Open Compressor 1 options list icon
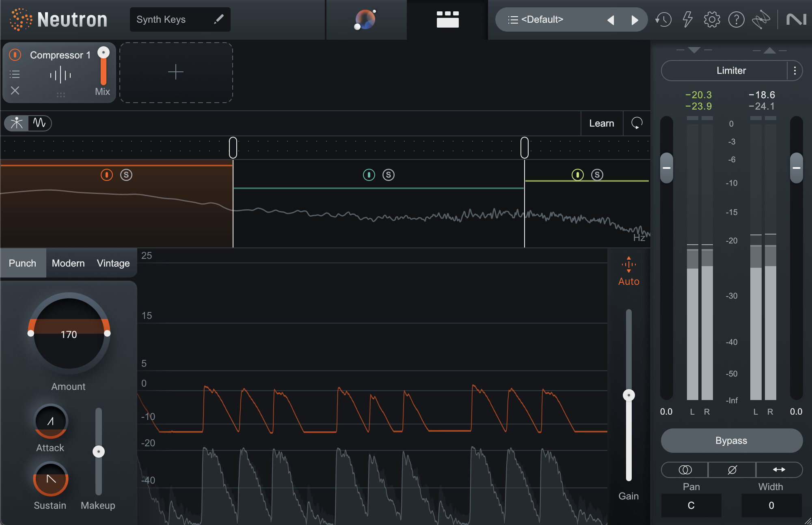Image resolution: width=812 pixels, height=525 pixels. 15,74
